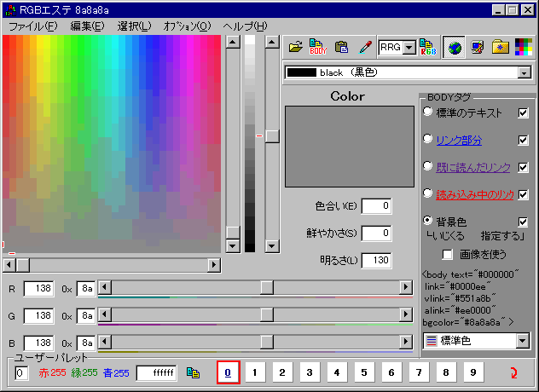Image resolution: width=539 pixels, height=392 pixels.
Task: Expand the black (黒色) color name dropdown
Action: point(524,73)
